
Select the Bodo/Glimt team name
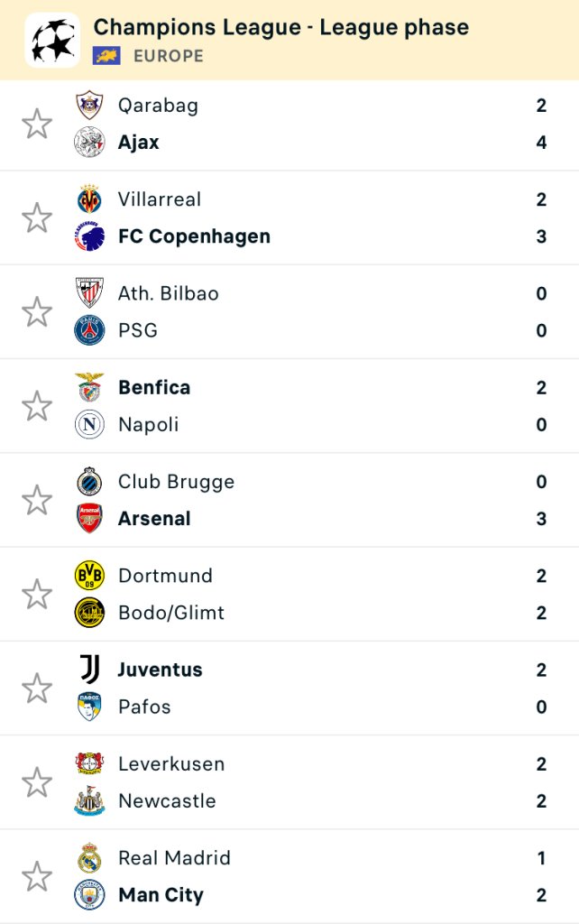click(171, 614)
